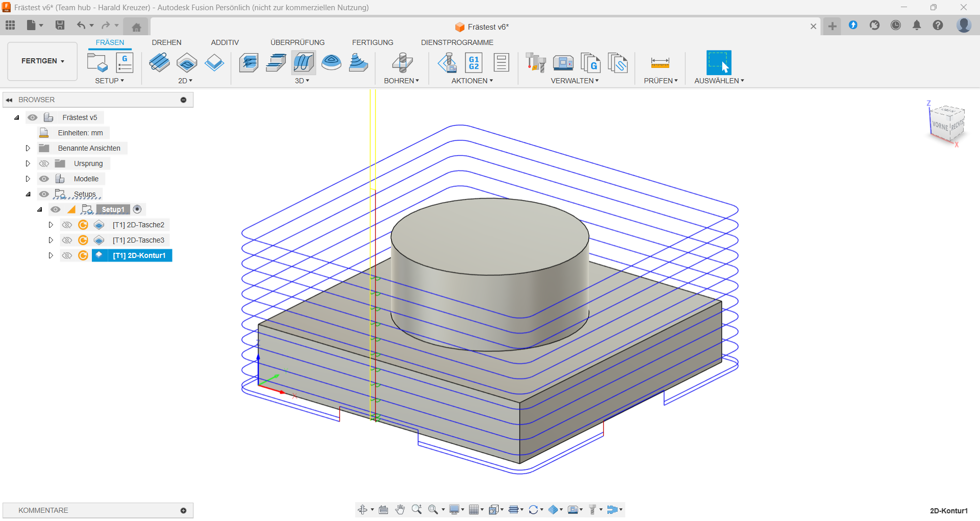This screenshot has width=980, height=521.
Task: Open the DIENSTPROGRAMME tab
Action: click(x=457, y=42)
